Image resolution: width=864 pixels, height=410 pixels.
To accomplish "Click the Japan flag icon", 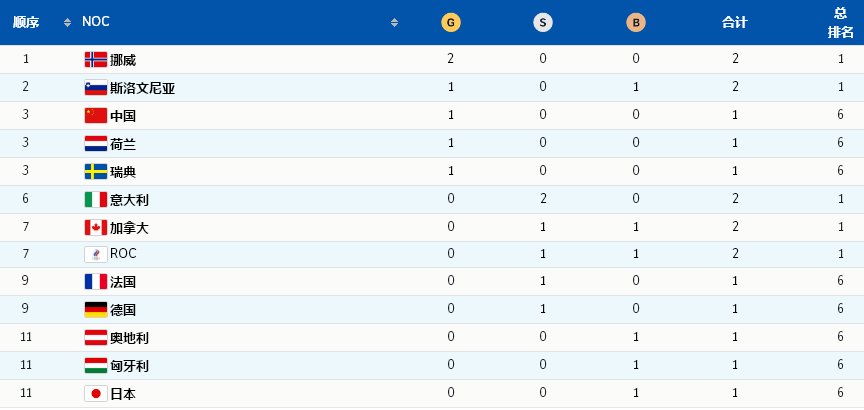I will click(96, 393).
